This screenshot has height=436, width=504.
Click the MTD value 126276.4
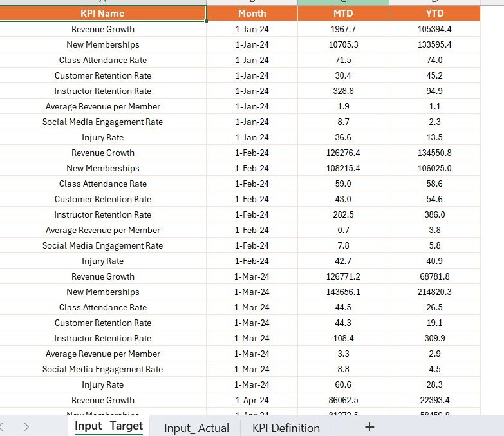[x=343, y=153]
